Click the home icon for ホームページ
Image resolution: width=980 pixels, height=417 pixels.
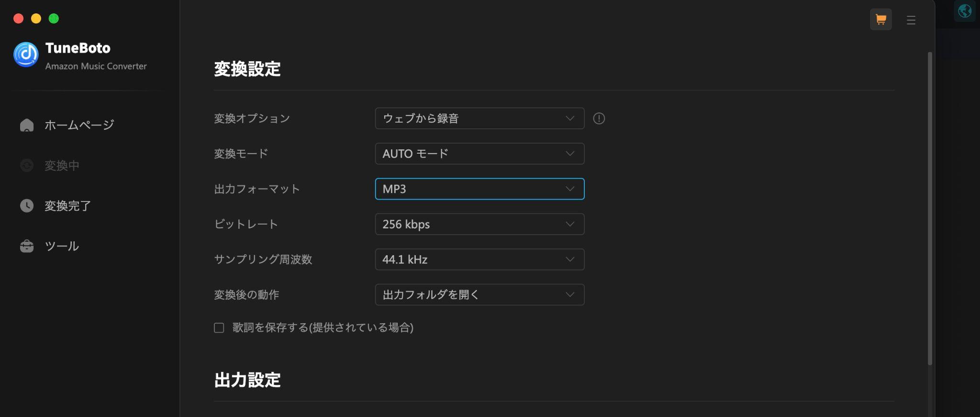[27, 125]
